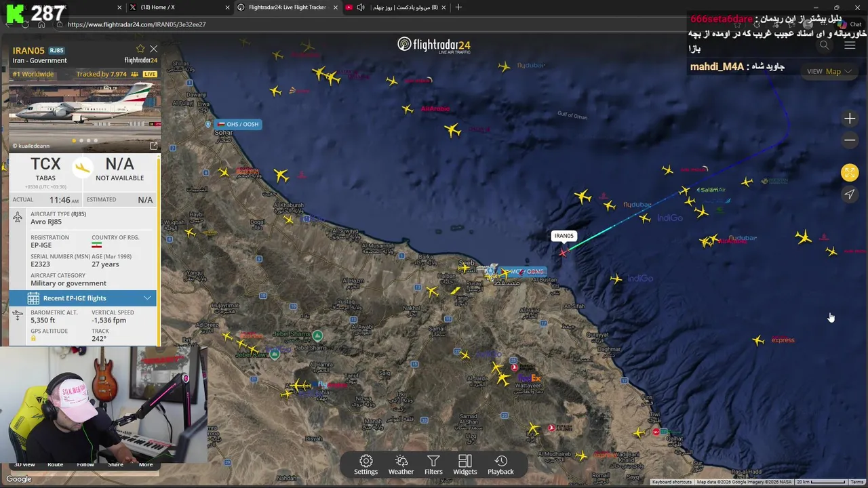Click the OOMS Muscat airport label

523,271
